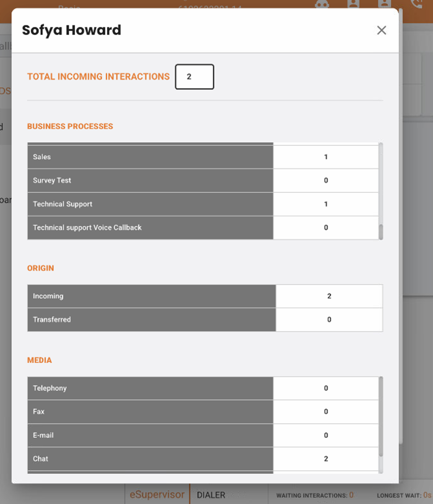This screenshot has height=504, width=433.
Task: Click the Telephony media row
Action: coord(150,388)
